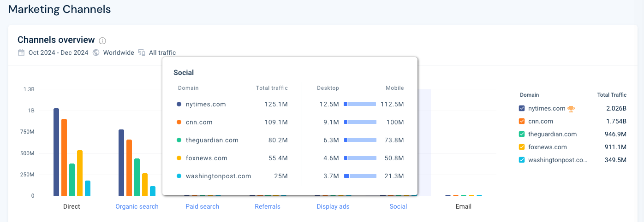
Task: Click the cnn.com orange Direct bar
Action: [64, 157]
